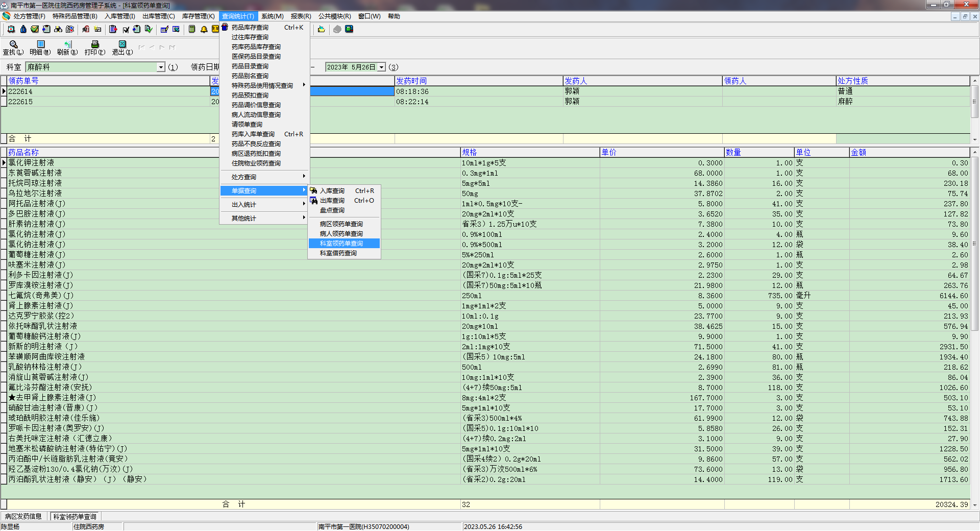Click the drug list's vertical scrollbar thumb
This screenshot has height=531, width=980.
click(975, 244)
